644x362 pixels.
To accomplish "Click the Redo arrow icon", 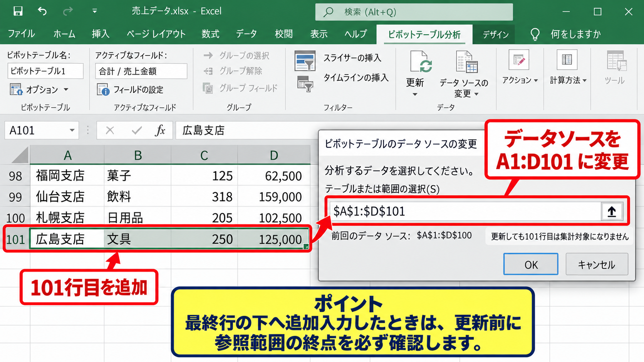I will (x=68, y=11).
